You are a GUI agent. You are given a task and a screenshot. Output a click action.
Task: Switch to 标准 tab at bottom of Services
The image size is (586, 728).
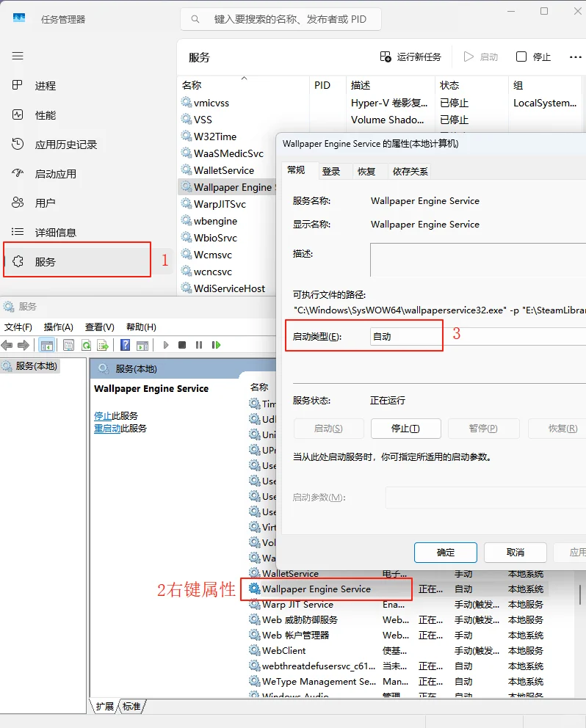pos(131,706)
